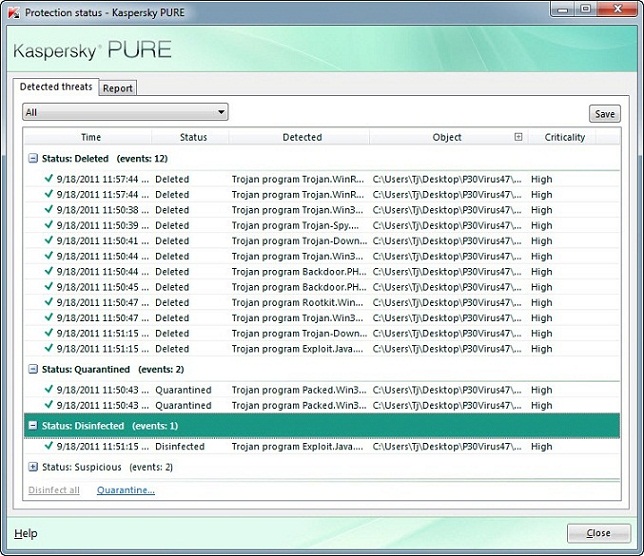The width and height of the screenshot is (644, 556).
Task: Click the Kaspersky logo icon in title bar
Action: (x=14, y=13)
